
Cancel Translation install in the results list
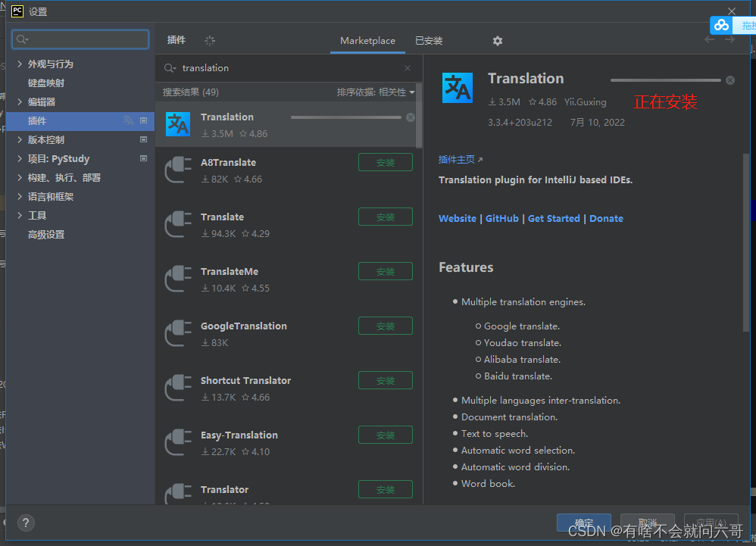click(x=411, y=117)
